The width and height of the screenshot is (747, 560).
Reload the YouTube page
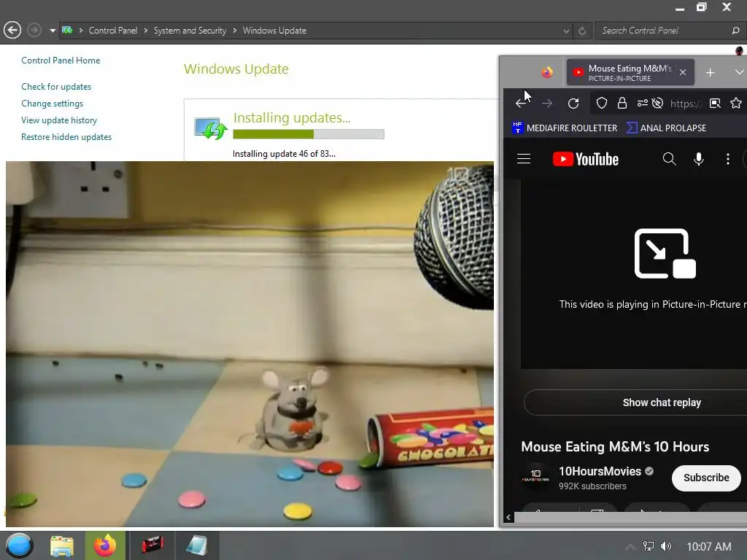click(x=573, y=104)
